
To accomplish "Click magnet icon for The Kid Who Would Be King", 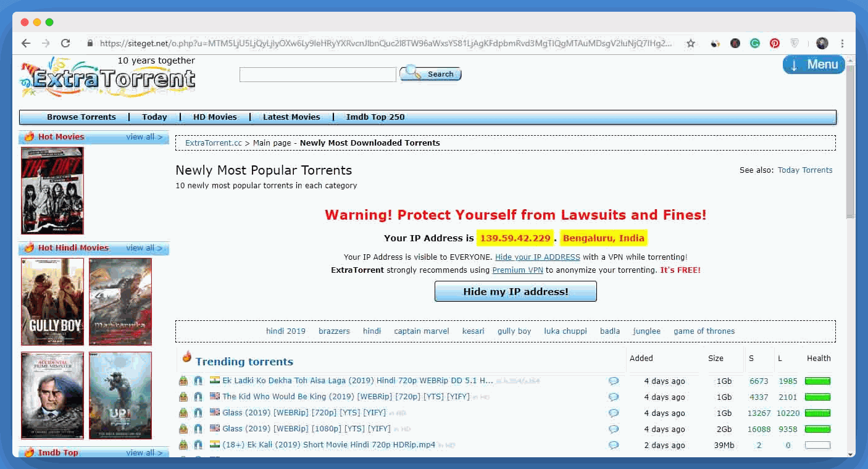I will 198,397.
